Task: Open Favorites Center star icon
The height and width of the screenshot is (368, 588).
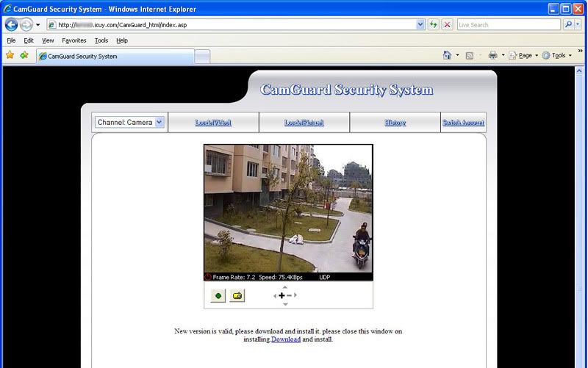Action: coord(10,55)
